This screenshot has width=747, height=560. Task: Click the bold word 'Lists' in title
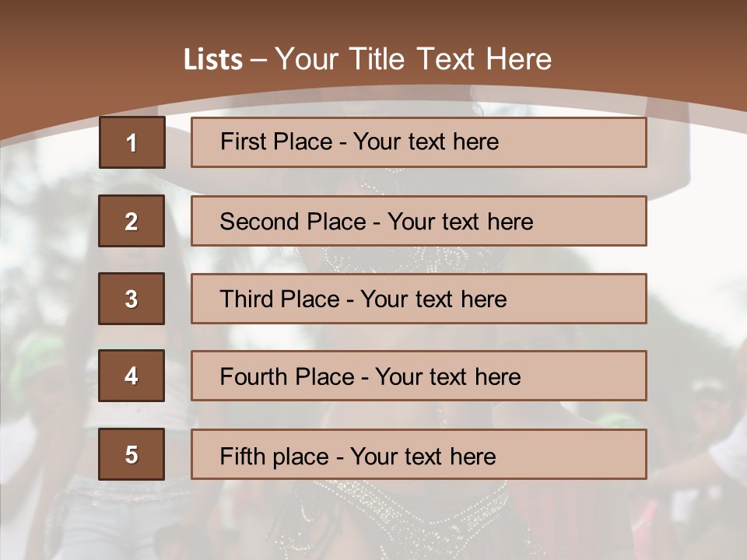click(x=212, y=60)
